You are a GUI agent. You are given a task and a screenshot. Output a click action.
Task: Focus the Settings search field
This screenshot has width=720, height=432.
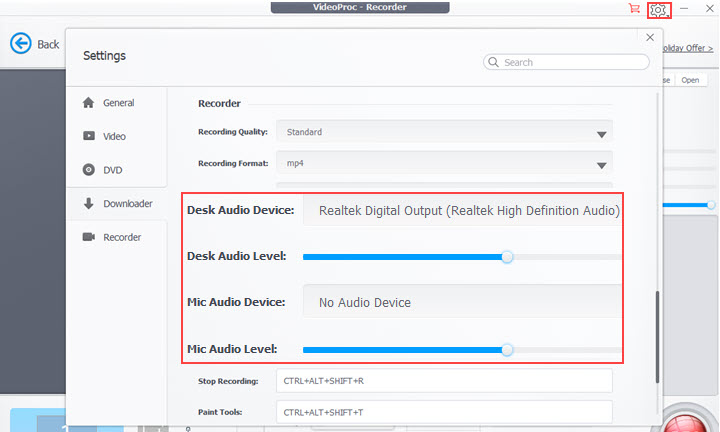(x=566, y=62)
